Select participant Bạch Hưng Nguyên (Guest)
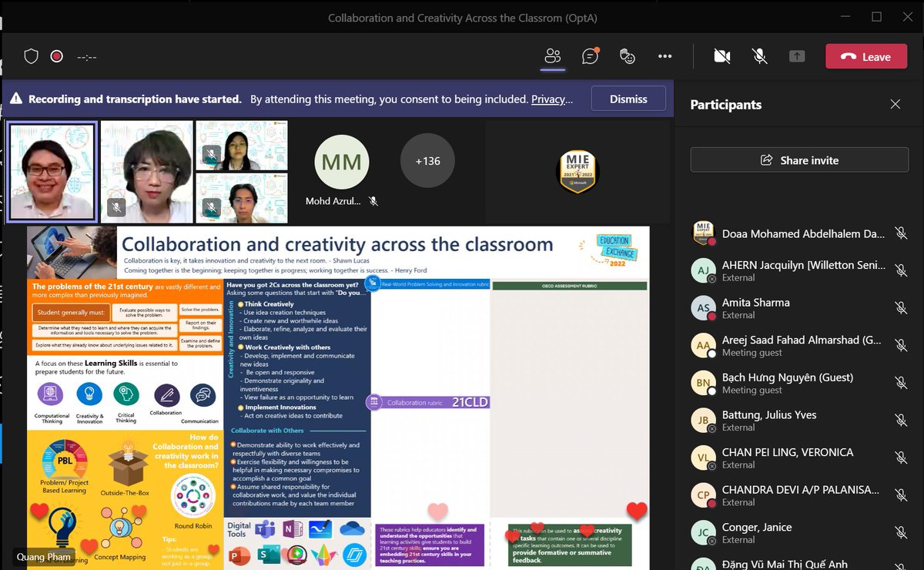This screenshot has width=924, height=570. tap(799, 383)
